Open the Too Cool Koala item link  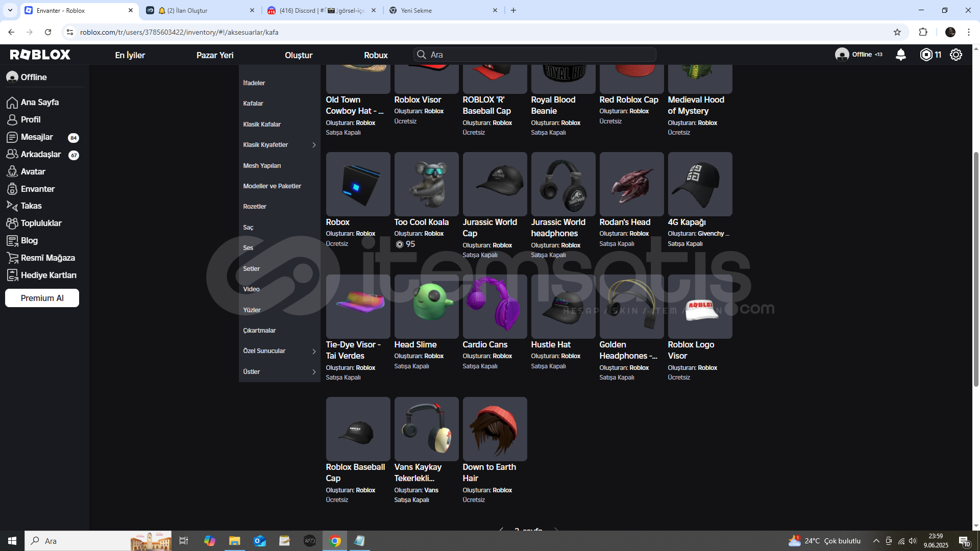pyautogui.click(x=421, y=222)
